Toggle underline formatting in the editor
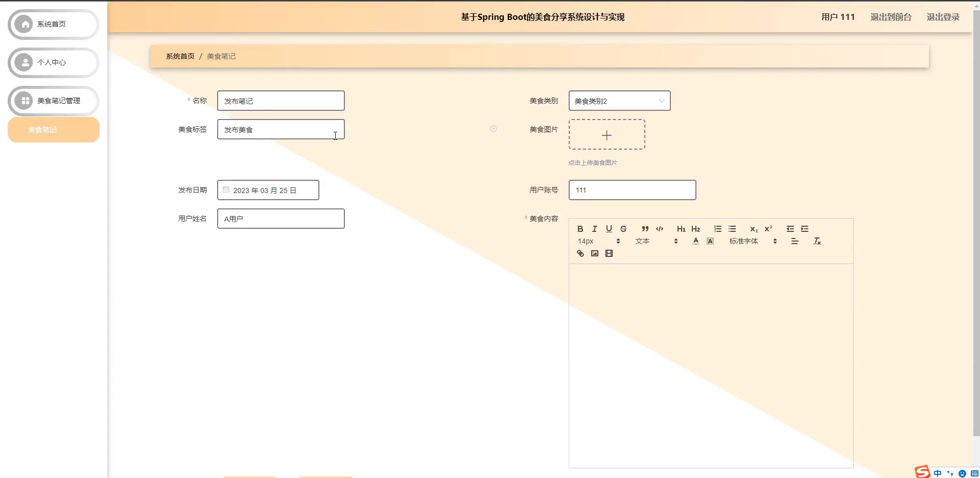 coord(609,229)
